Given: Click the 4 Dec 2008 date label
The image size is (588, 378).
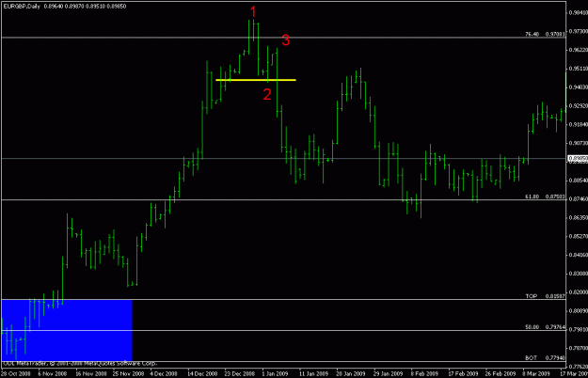Looking at the screenshot, I should pyautogui.click(x=164, y=373).
